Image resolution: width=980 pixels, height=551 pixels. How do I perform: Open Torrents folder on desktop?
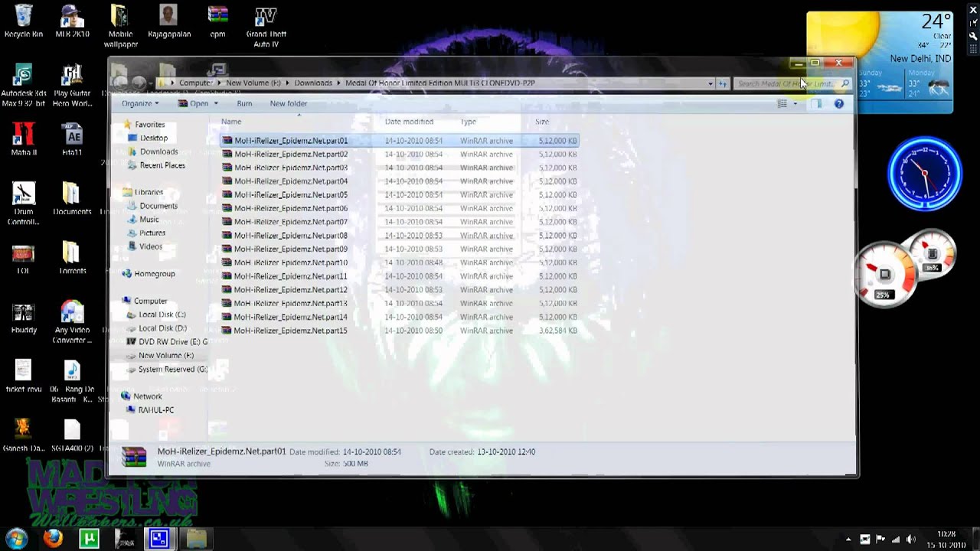click(72, 258)
